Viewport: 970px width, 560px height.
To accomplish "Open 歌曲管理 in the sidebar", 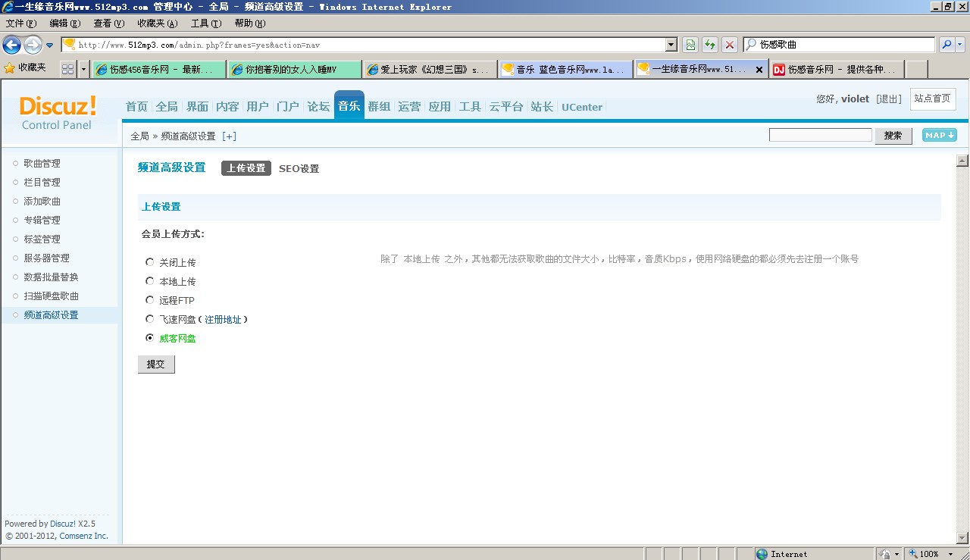I will 42,164.
